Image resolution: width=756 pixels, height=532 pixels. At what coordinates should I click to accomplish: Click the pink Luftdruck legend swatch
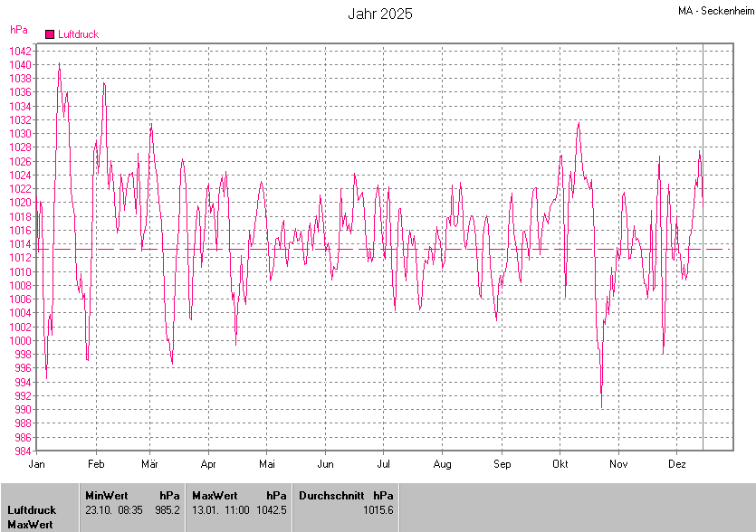pos(50,34)
